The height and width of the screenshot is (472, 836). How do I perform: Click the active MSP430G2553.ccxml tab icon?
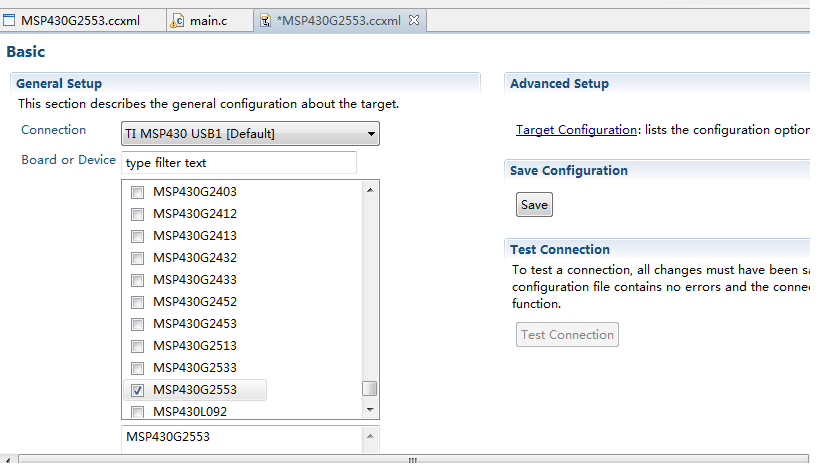click(x=264, y=20)
